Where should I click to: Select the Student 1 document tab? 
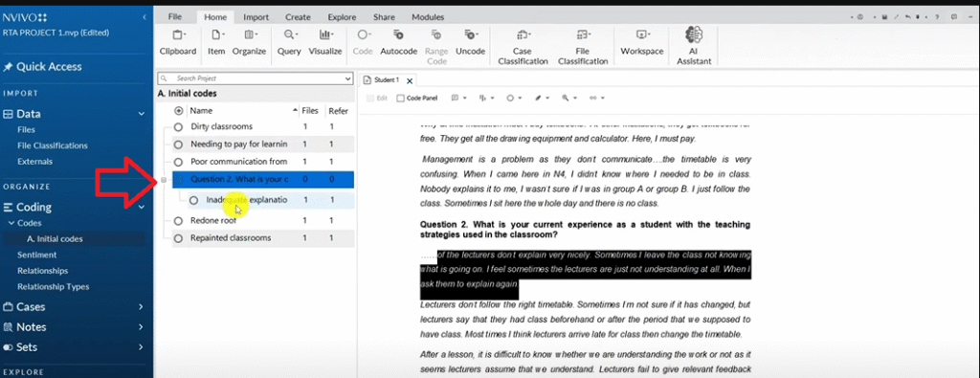click(387, 80)
